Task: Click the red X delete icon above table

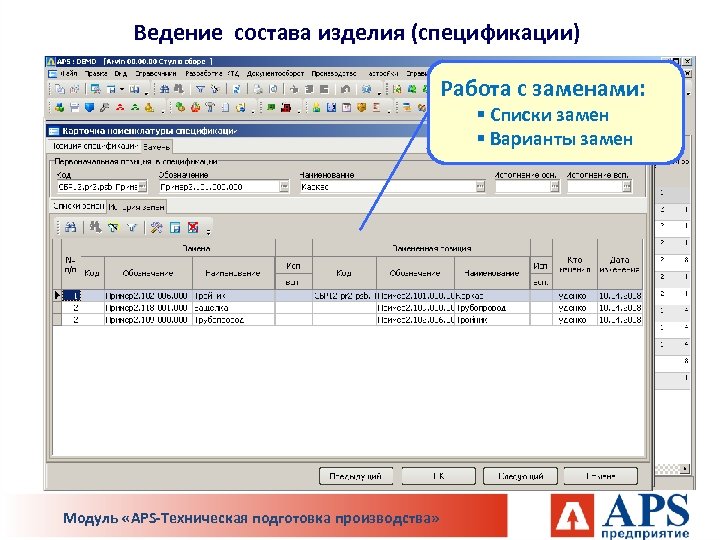Action: (x=193, y=227)
